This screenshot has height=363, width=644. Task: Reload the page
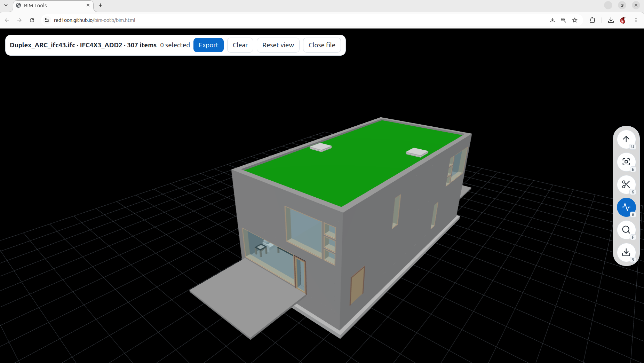(32, 20)
